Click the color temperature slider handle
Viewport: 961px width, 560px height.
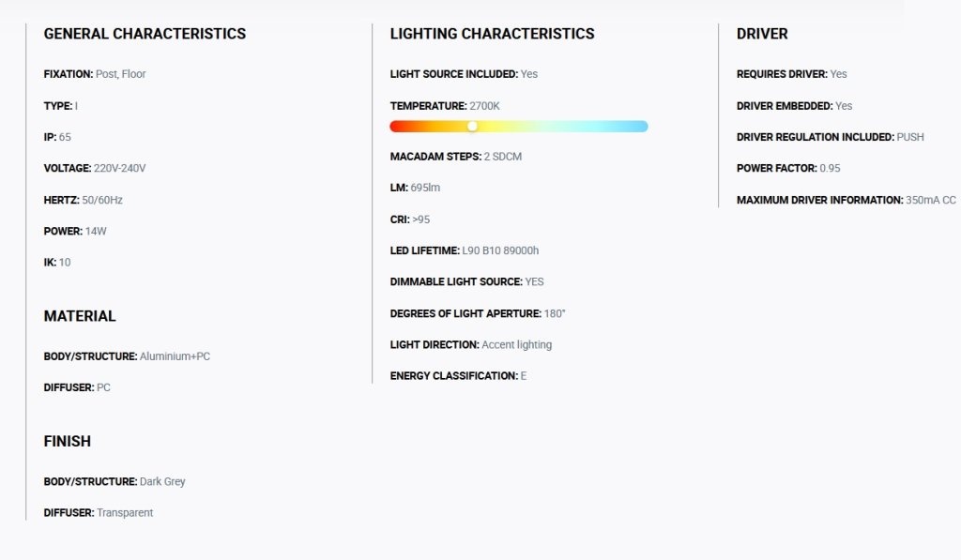point(472,127)
